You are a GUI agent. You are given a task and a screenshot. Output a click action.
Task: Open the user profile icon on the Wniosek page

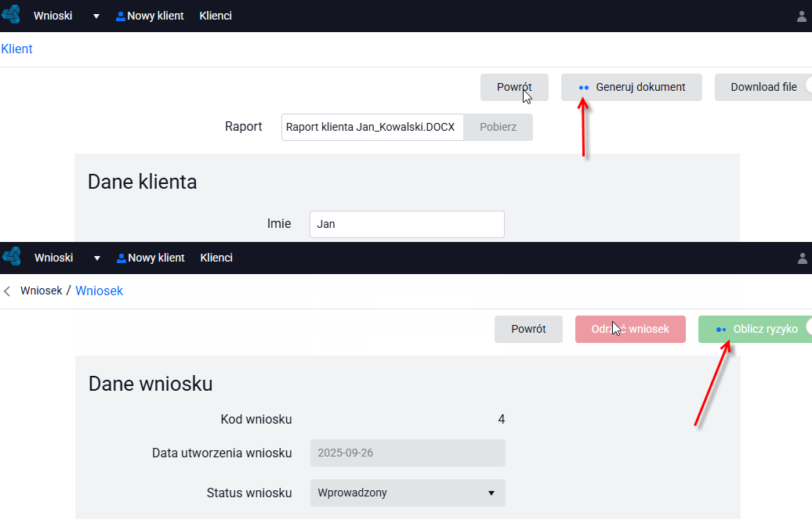click(x=802, y=258)
